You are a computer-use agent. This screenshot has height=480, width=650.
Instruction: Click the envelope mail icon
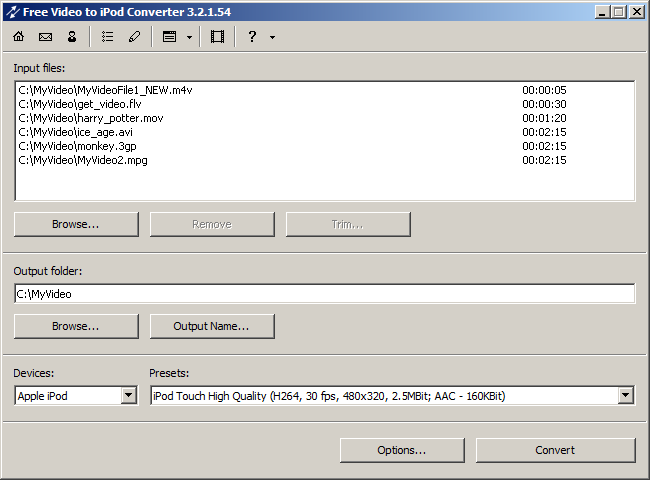[x=45, y=37]
